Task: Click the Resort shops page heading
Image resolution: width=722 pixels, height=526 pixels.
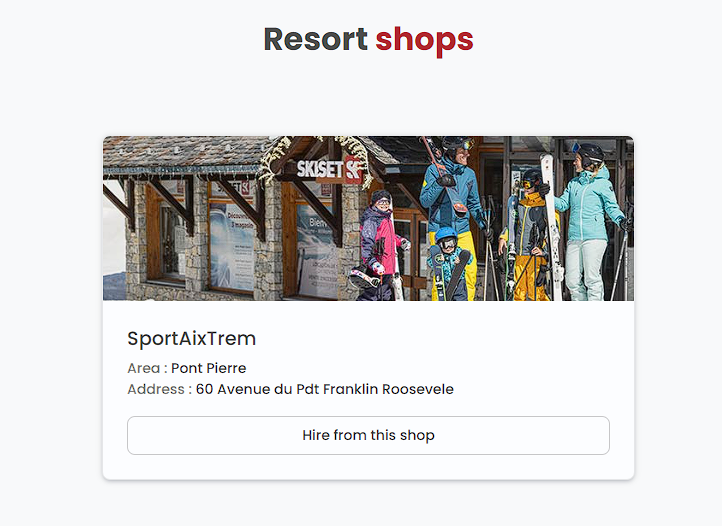Action: coord(368,40)
